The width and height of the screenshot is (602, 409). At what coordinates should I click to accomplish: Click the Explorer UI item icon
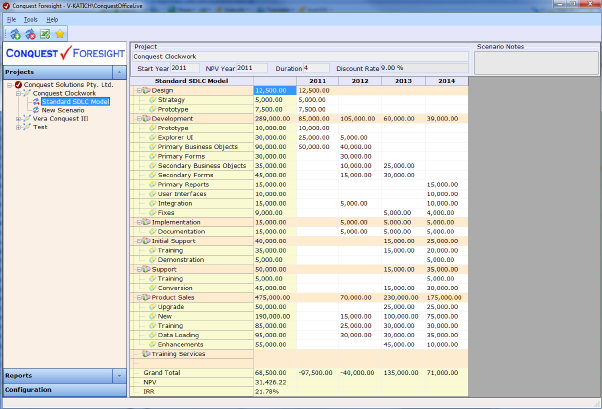coord(152,137)
